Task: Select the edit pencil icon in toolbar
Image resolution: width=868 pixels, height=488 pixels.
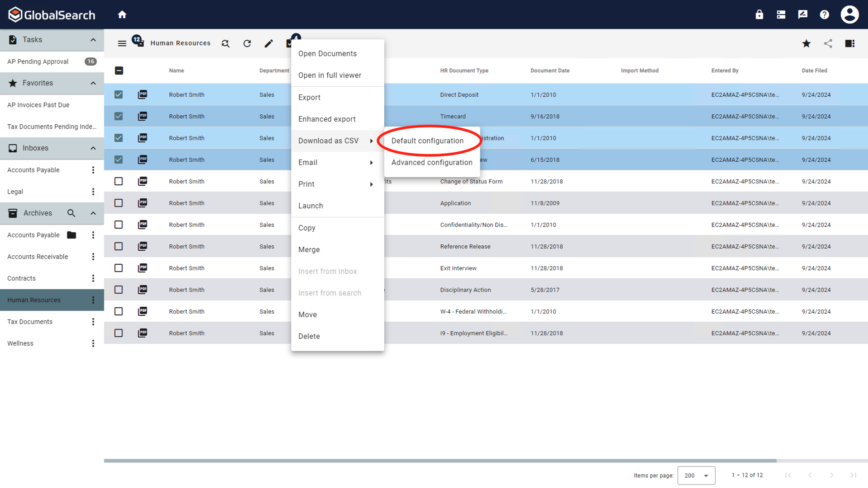Action: pyautogui.click(x=269, y=43)
